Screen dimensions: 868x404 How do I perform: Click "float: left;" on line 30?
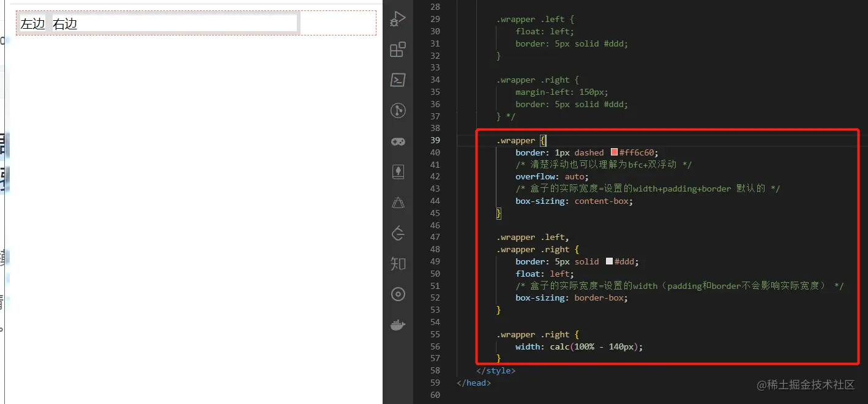(x=545, y=31)
